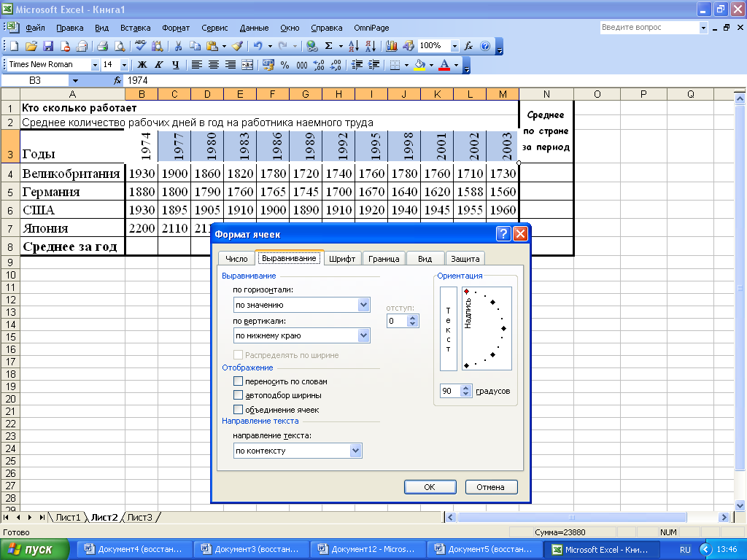Viewport: 747px width, 560px height.
Task: Open the 'Формат' menu
Action: pos(176,28)
